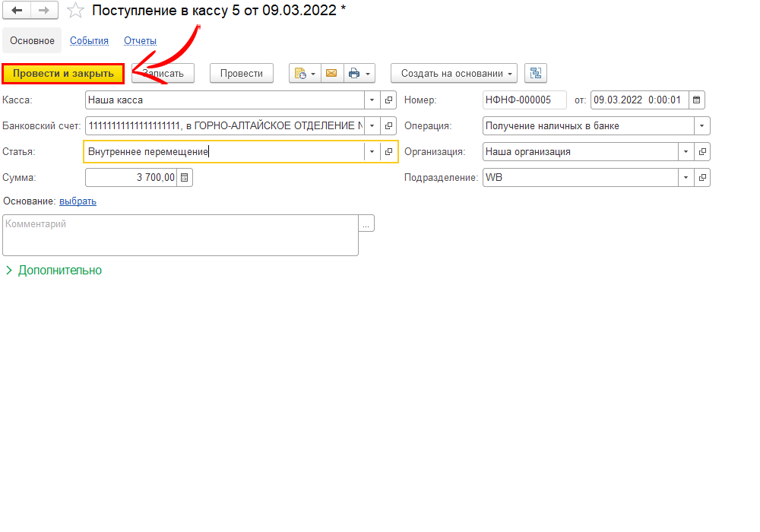The image size is (760, 532).
Task: Add document to favorites with star icon
Action: [x=75, y=11]
